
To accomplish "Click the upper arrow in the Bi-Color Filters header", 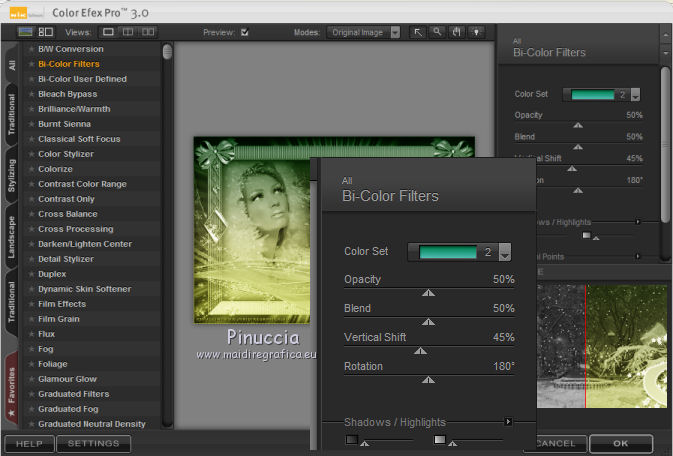I will 666,34.
